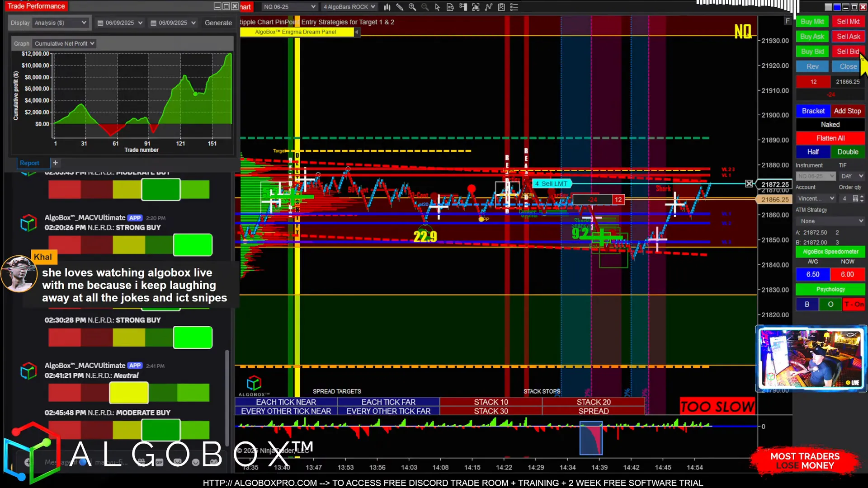868x488 pixels.
Task: Switch to the Report tab
Action: point(29,163)
